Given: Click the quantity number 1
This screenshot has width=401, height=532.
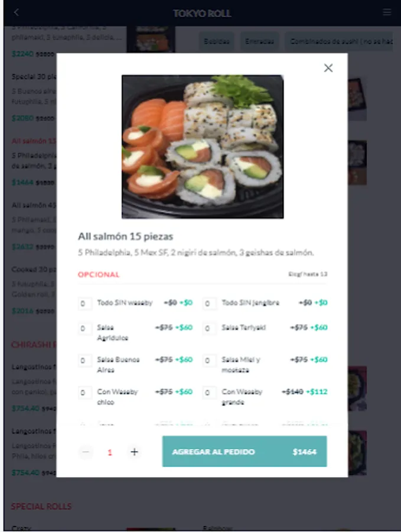Looking at the screenshot, I should tap(110, 452).
